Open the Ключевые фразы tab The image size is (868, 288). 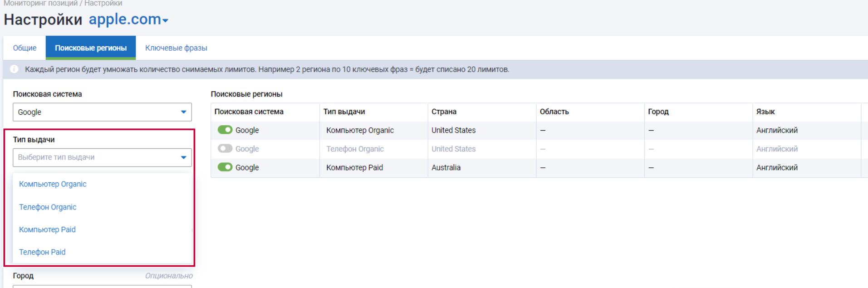click(x=176, y=48)
